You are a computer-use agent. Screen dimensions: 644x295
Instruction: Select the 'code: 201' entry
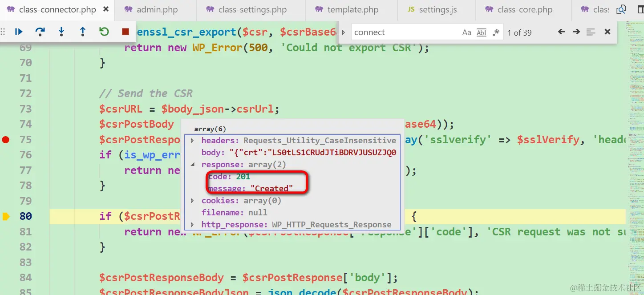(229, 177)
